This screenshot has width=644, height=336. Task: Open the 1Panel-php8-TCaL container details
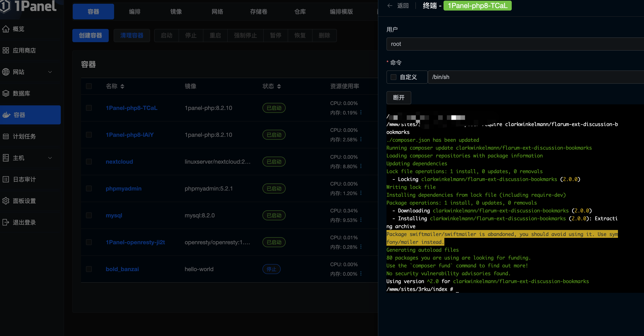[x=131, y=108]
